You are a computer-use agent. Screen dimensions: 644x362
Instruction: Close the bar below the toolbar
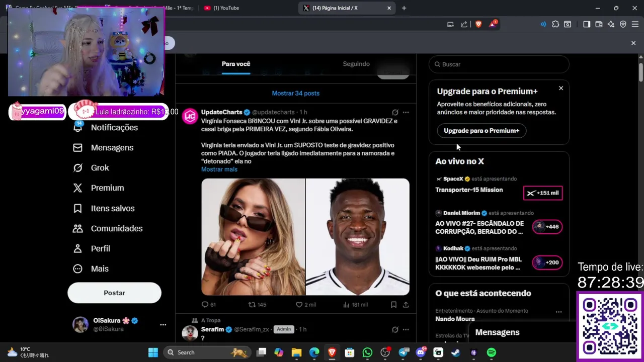pyautogui.click(x=633, y=43)
